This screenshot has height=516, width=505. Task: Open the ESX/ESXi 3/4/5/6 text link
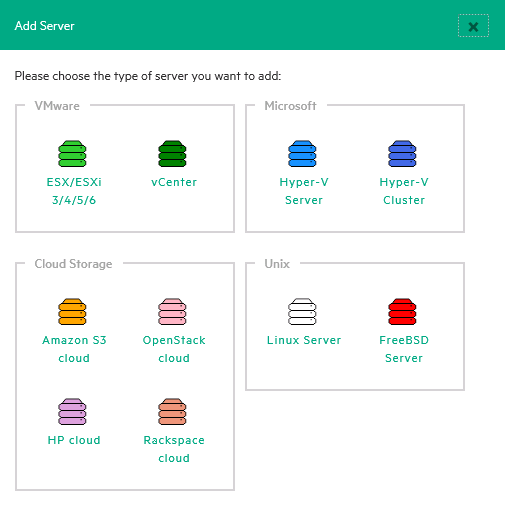pos(74,191)
